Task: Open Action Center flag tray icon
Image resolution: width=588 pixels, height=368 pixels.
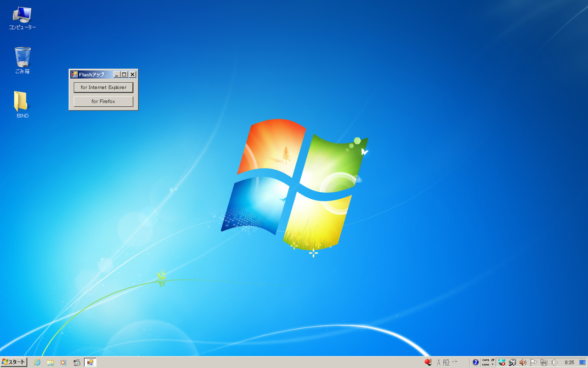Action: [533, 362]
